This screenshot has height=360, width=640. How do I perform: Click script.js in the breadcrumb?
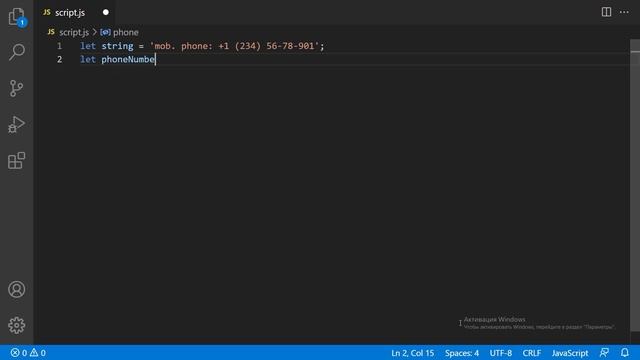point(74,32)
